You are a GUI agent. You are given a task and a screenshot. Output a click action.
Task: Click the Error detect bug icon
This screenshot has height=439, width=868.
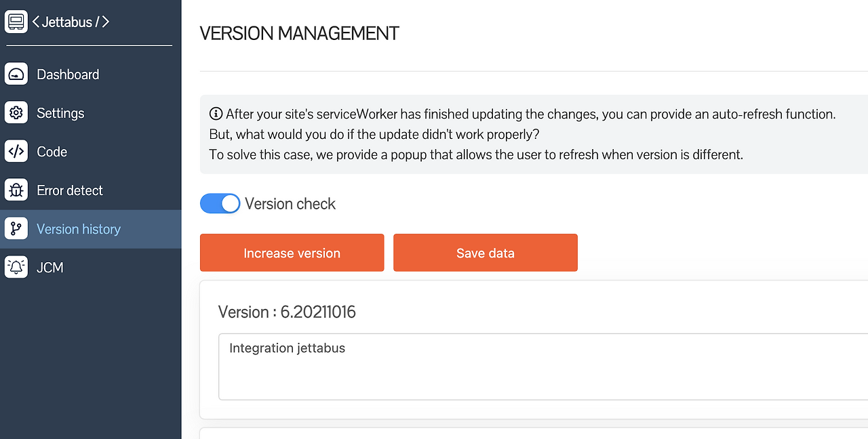pyautogui.click(x=16, y=190)
